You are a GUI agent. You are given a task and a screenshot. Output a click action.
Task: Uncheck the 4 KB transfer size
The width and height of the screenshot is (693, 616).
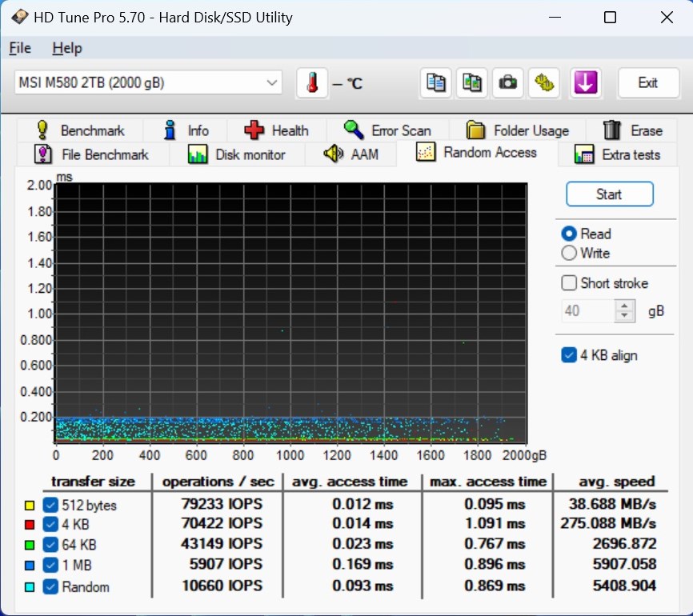point(50,524)
